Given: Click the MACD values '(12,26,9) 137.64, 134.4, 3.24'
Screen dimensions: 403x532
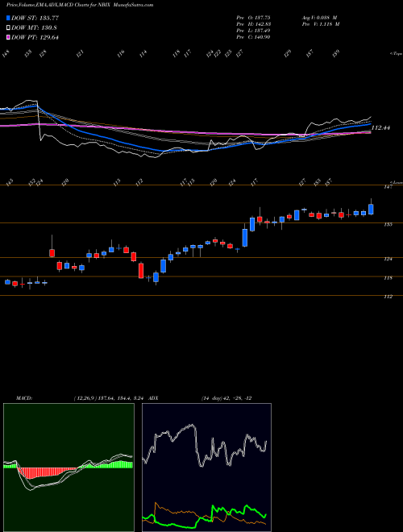Looking at the screenshot, I should point(109,398).
